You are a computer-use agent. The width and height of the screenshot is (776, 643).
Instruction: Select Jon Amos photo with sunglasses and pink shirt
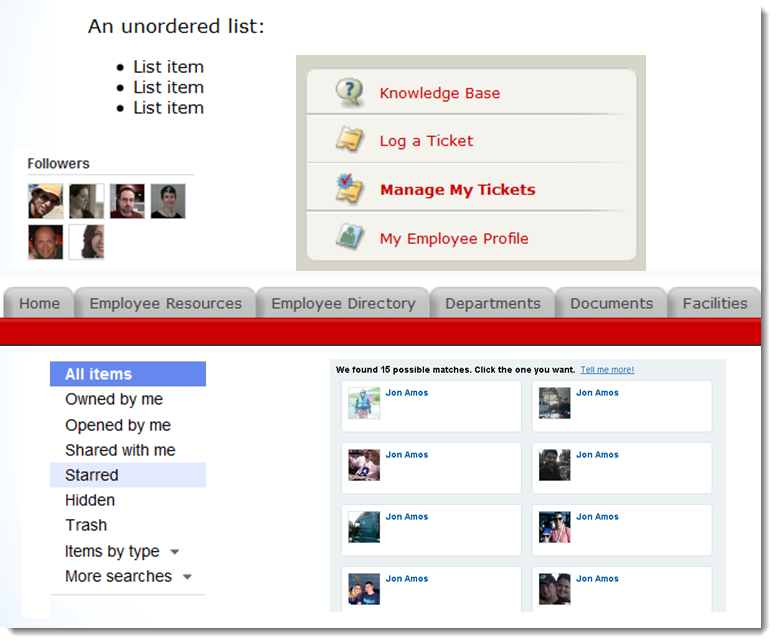554,527
